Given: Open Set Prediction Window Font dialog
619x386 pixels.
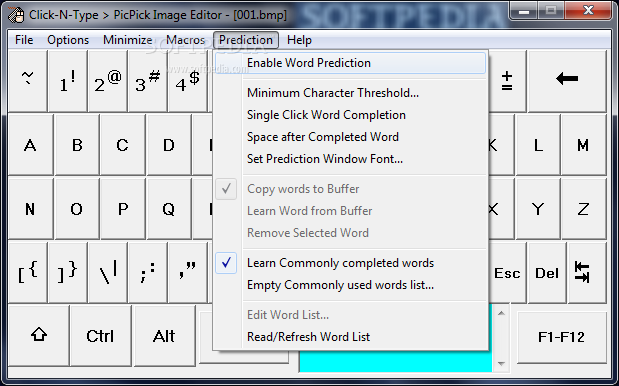Looking at the screenshot, I should click(x=350, y=159).
